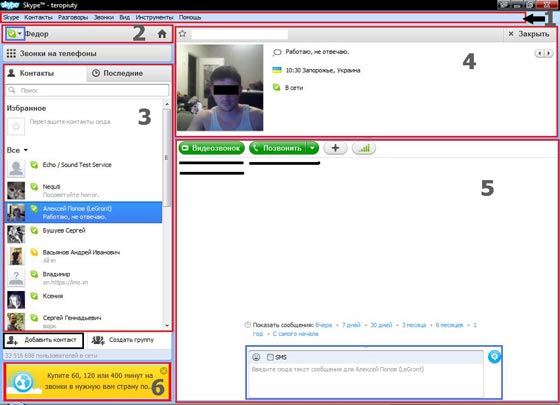Click the mood message bubble icon
This screenshot has height=405, width=560.
[277, 52]
